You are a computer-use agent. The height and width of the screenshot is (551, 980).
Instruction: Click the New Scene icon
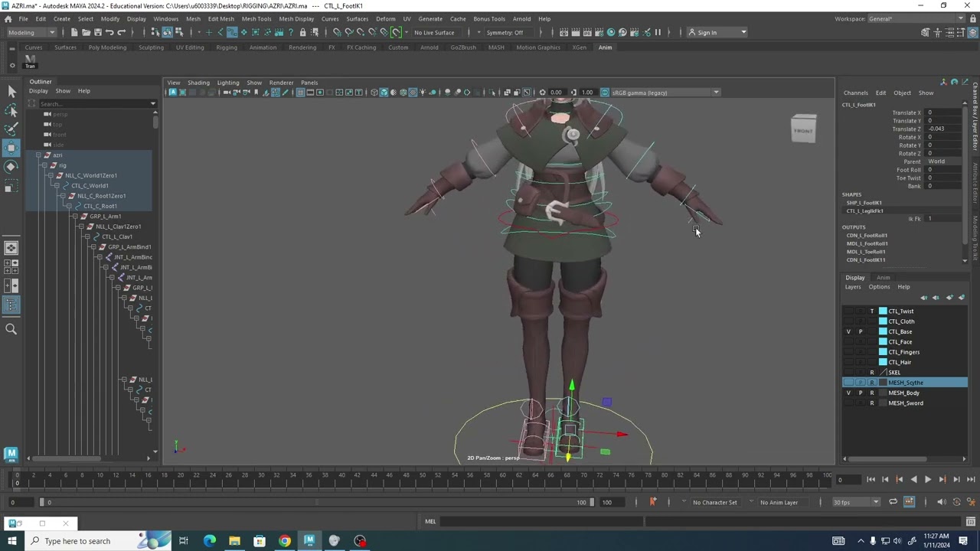pos(74,32)
